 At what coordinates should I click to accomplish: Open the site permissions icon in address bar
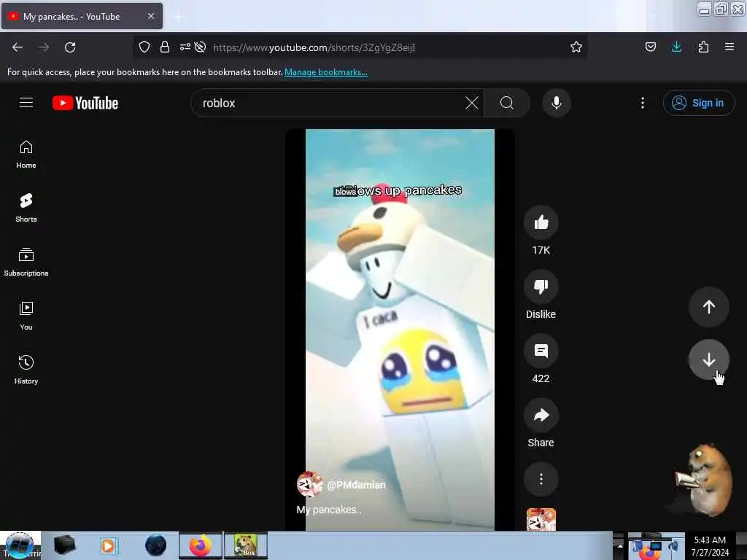tap(185, 47)
